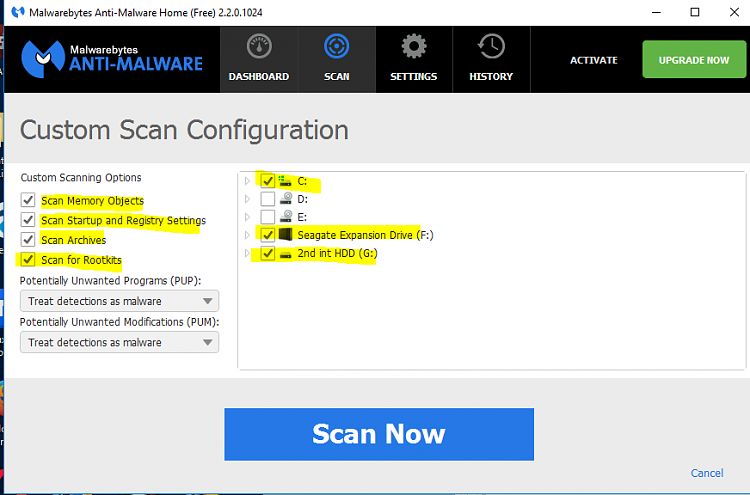Click the green UPGRADE NOW button
The height and width of the screenshot is (495, 750).
point(694,59)
